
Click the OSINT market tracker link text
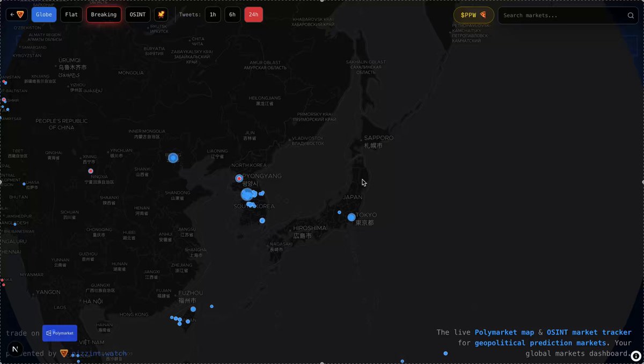(x=589, y=332)
